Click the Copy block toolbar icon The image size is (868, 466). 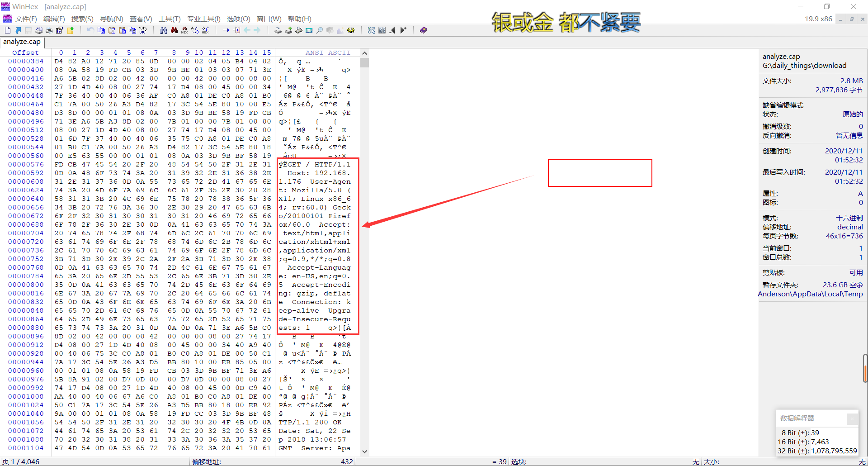coord(101,30)
